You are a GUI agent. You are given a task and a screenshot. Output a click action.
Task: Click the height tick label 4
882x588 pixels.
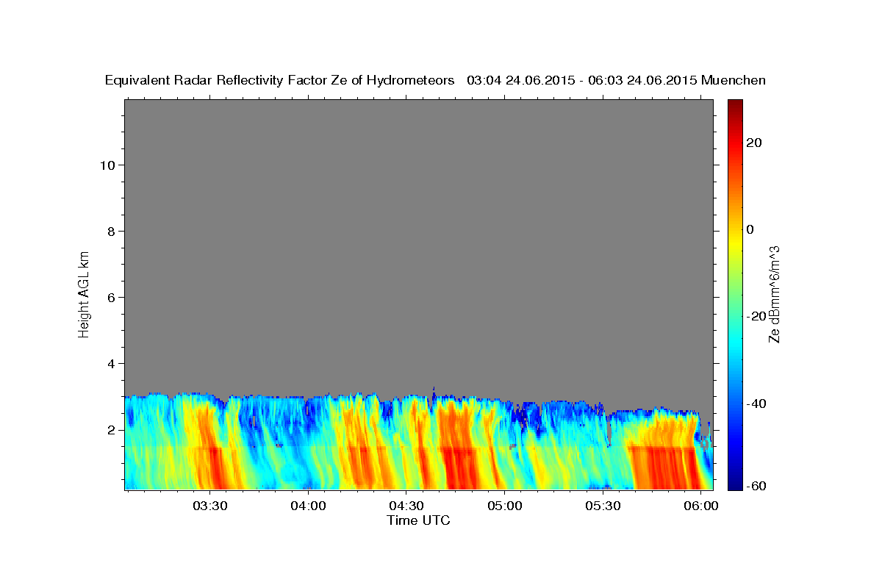pos(112,363)
